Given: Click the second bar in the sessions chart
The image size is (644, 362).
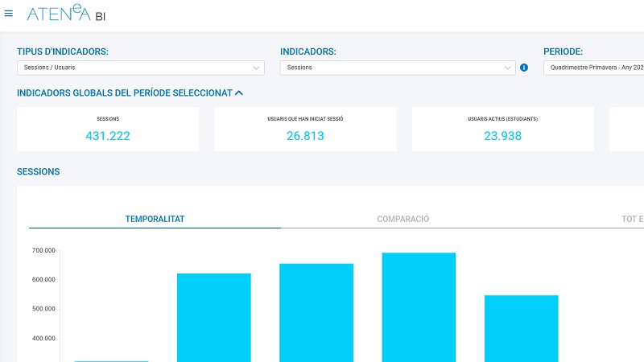Looking at the screenshot, I should coord(213,317).
